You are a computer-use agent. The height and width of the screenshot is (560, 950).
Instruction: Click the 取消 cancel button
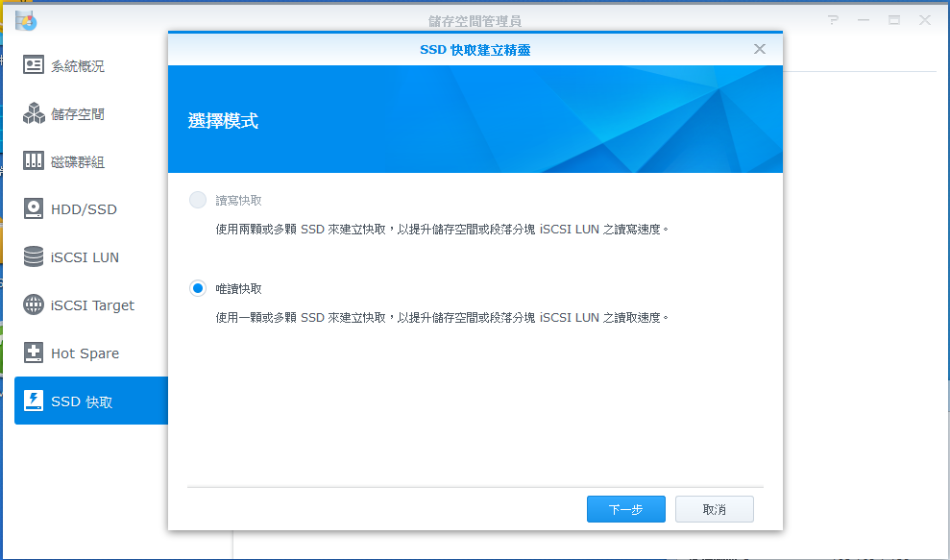(x=715, y=509)
